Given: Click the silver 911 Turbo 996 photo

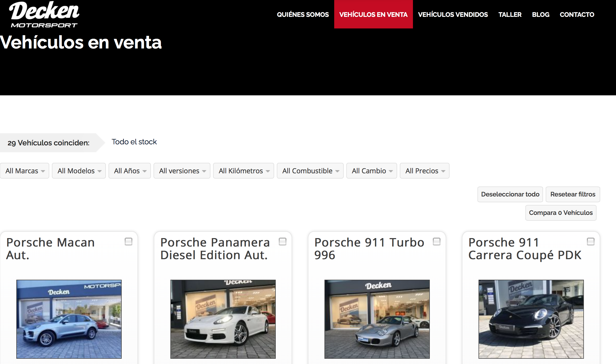Looking at the screenshot, I should tap(377, 319).
